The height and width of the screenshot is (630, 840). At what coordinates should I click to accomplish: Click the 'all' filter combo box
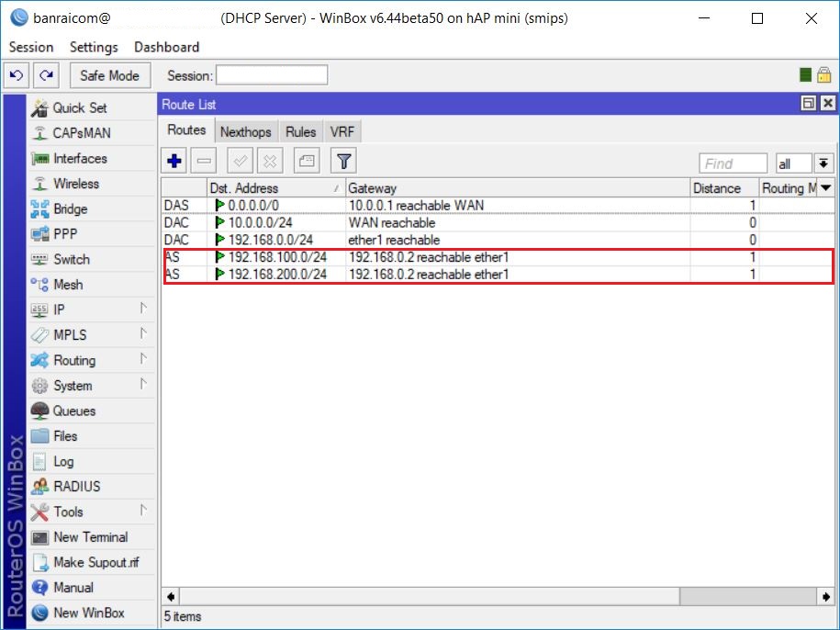coord(793,163)
